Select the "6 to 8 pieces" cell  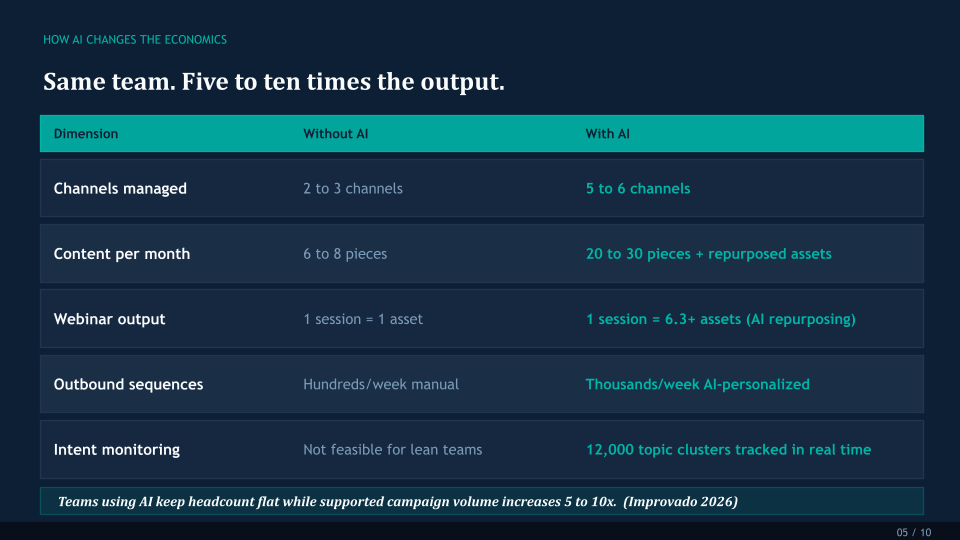click(345, 254)
